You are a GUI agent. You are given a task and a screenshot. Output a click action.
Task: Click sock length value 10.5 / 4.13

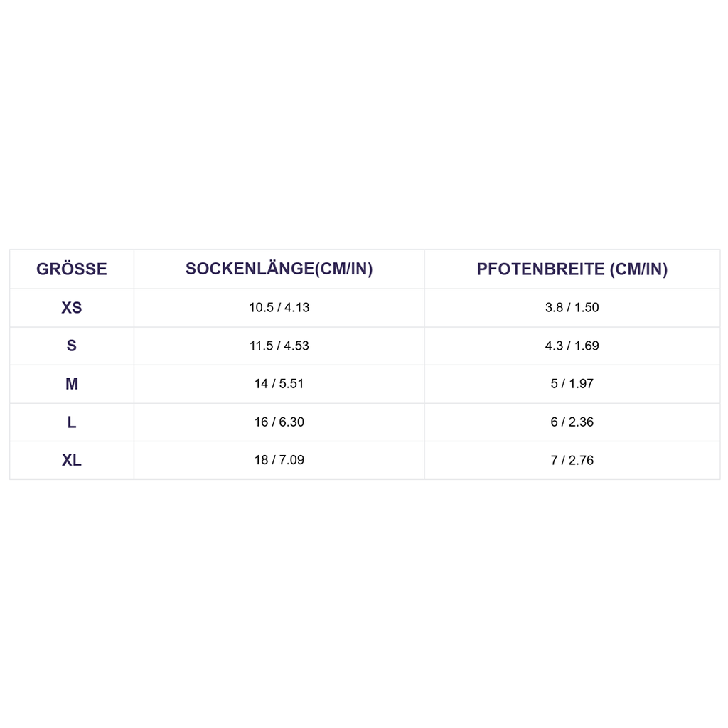(x=279, y=308)
